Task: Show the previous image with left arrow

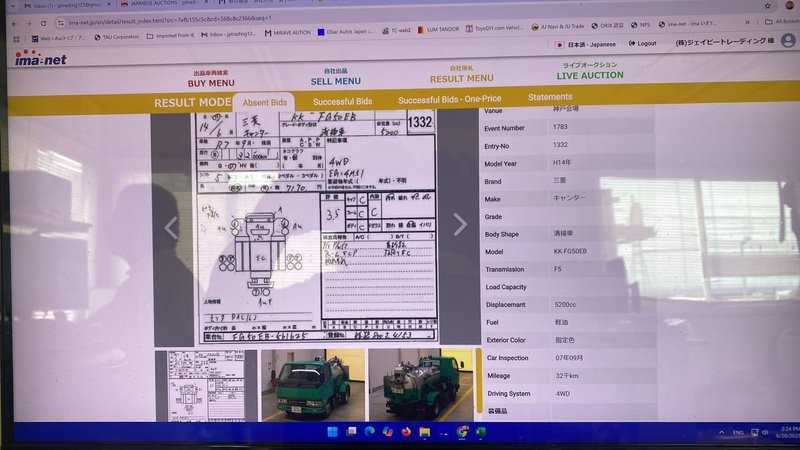Action: click(x=171, y=228)
